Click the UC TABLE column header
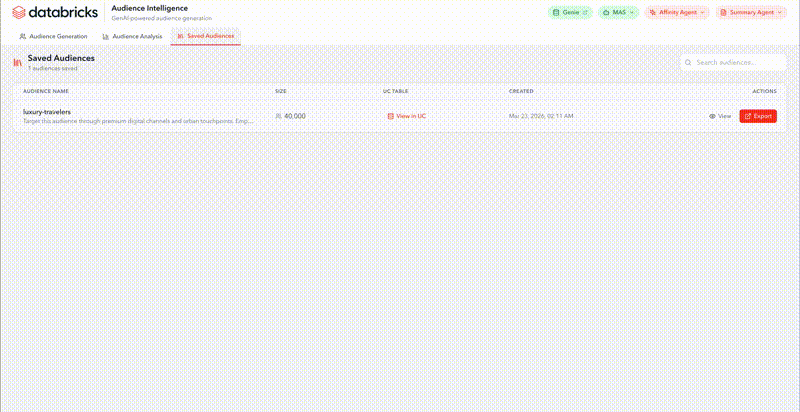 [395, 91]
